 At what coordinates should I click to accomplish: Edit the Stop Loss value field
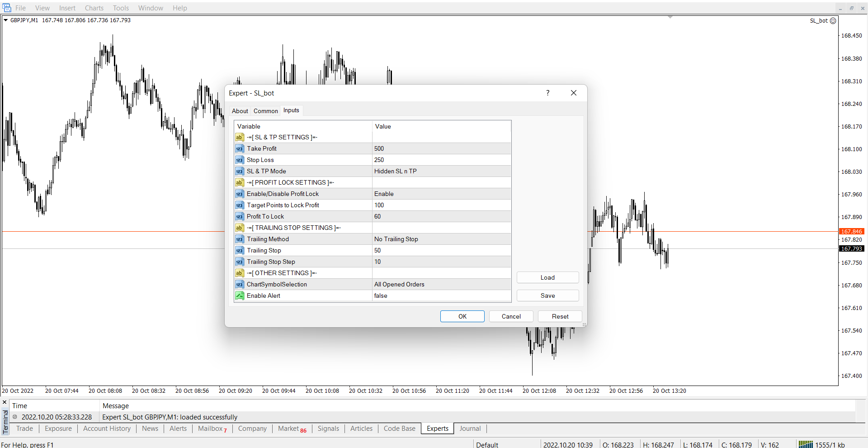[441, 160]
